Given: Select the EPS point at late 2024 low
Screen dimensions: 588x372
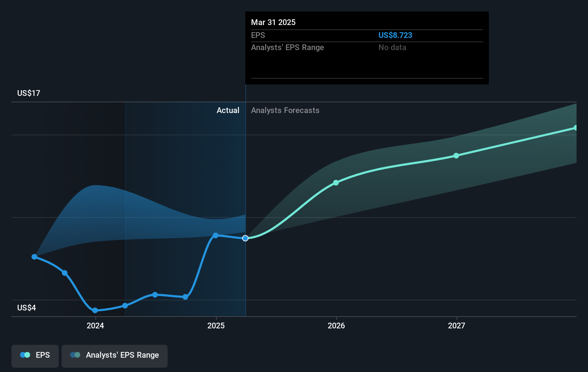Looking at the screenshot, I should pos(185,297).
